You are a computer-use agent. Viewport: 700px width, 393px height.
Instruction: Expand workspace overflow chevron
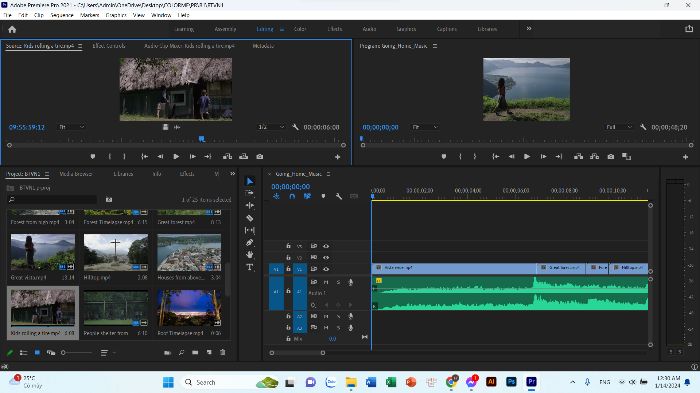coord(529,29)
